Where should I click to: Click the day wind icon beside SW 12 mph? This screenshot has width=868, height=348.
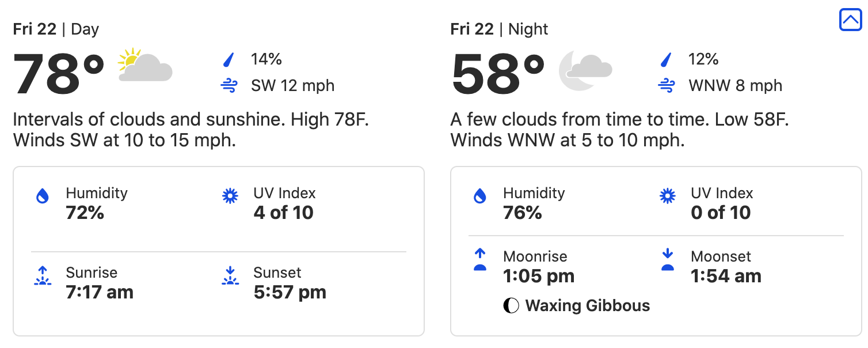click(229, 86)
